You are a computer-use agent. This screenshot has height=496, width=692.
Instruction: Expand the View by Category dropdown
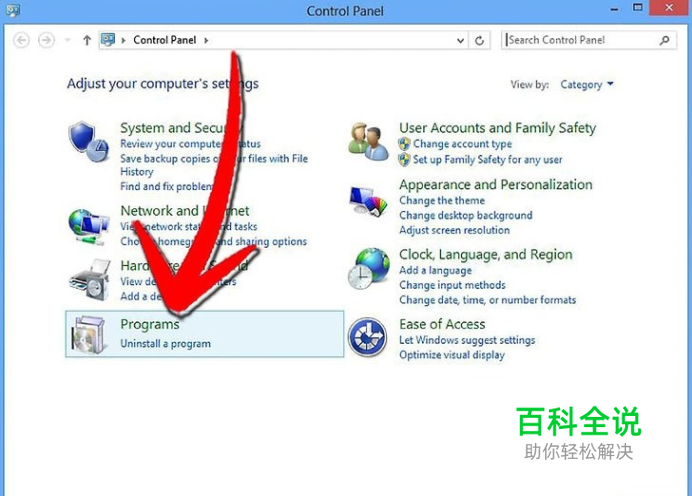587,84
